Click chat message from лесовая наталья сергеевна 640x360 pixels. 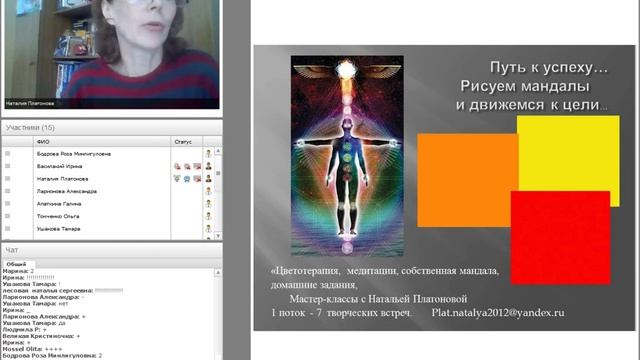tap(63, 291)
